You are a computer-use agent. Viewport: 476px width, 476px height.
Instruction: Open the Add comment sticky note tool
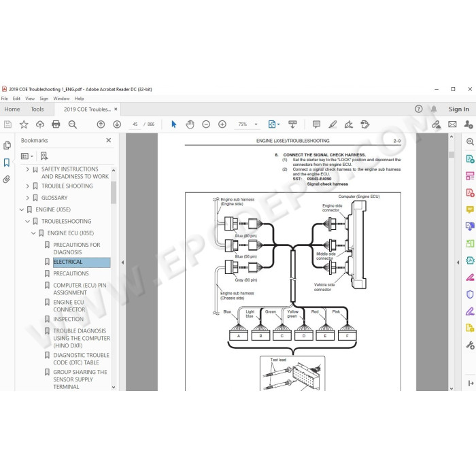point(316,124)
